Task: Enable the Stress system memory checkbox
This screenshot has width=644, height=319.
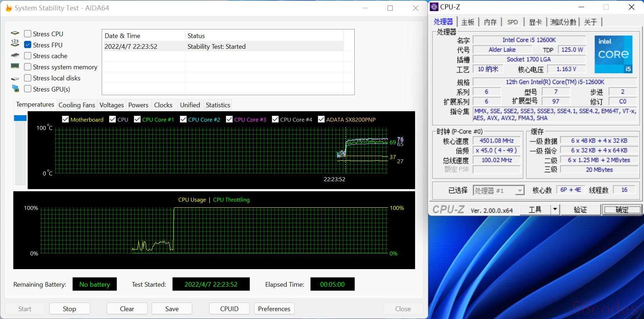Action: [28, 67]
